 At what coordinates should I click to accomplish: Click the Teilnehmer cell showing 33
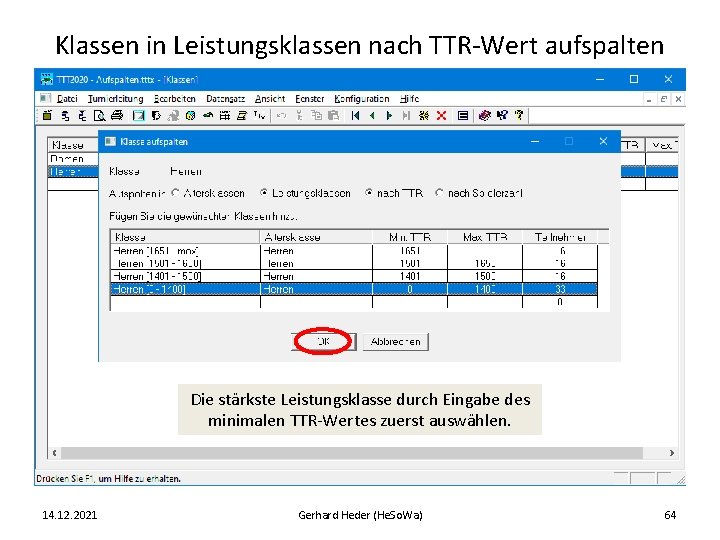tap(560, 289)
